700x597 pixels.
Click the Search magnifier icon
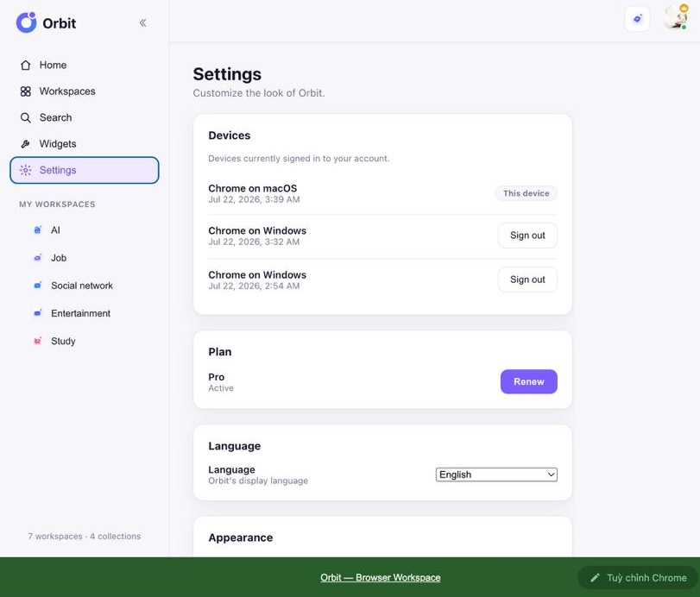tap(25, 118)
